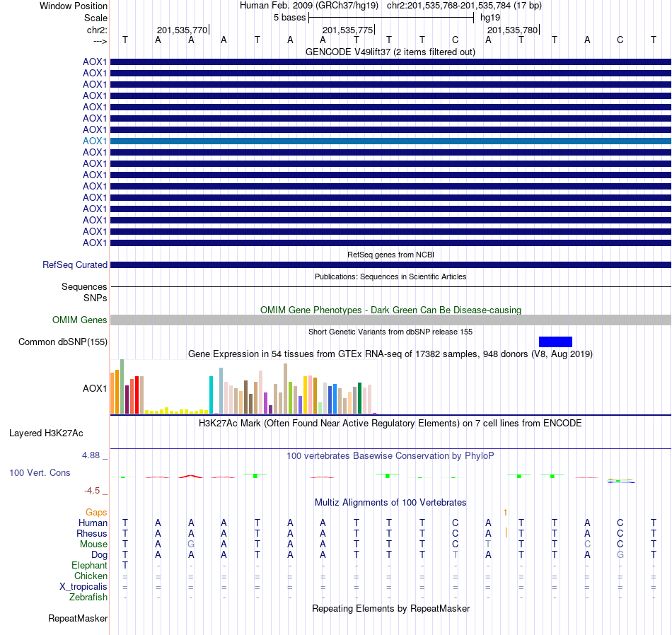Click the Human species label
Image resolution: width=672 pixels, height=635 pixels.
tap(93, 523)
